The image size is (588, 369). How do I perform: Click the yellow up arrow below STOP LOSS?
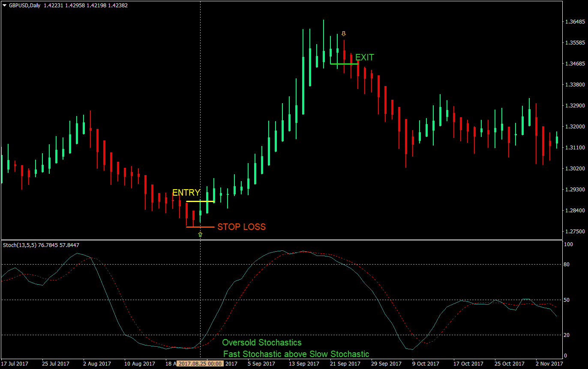pyautogui.click(x=200, y=233)
